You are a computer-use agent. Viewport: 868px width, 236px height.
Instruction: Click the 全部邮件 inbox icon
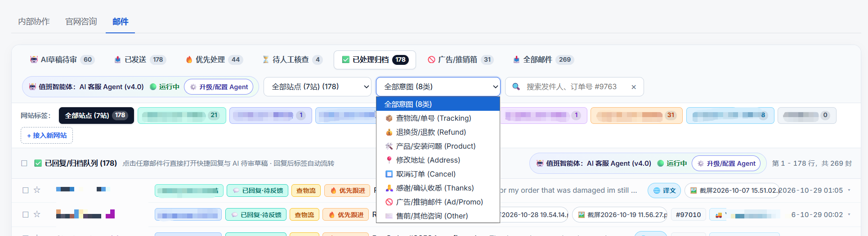(516, 59)
